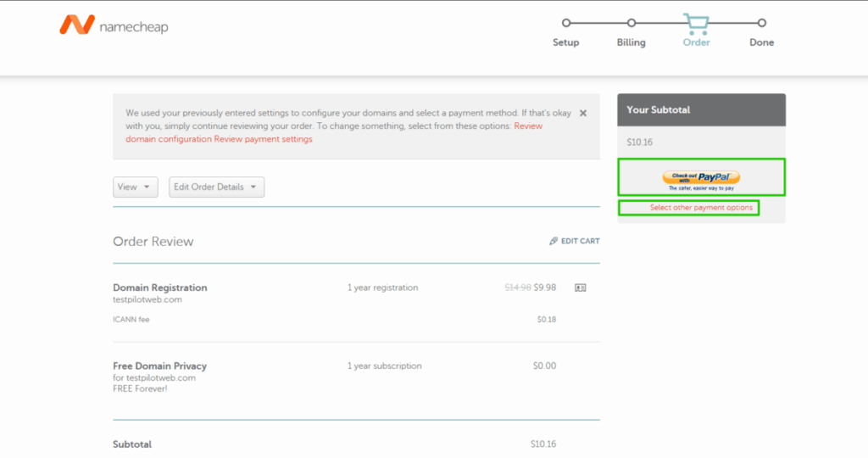Click the contact card icon in Domain Registration row
The width and height of the screenshot is (868, 458).
(x=581, y=288)
